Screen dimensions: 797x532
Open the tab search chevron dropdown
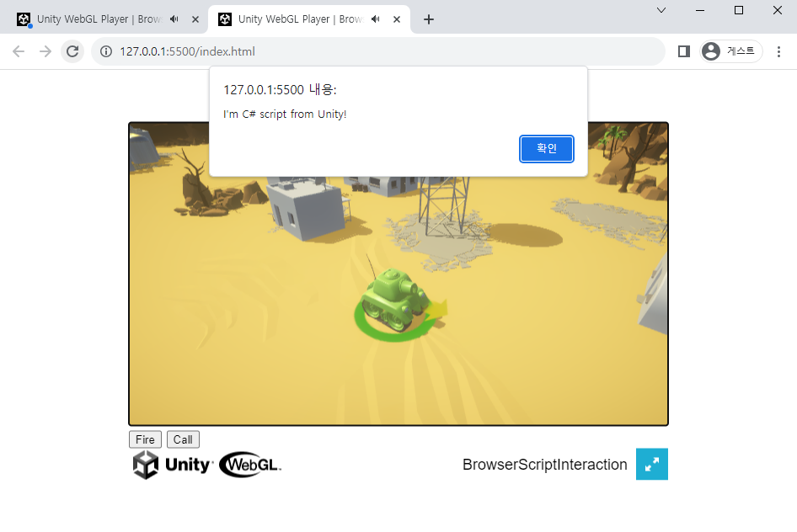(661, 10)
